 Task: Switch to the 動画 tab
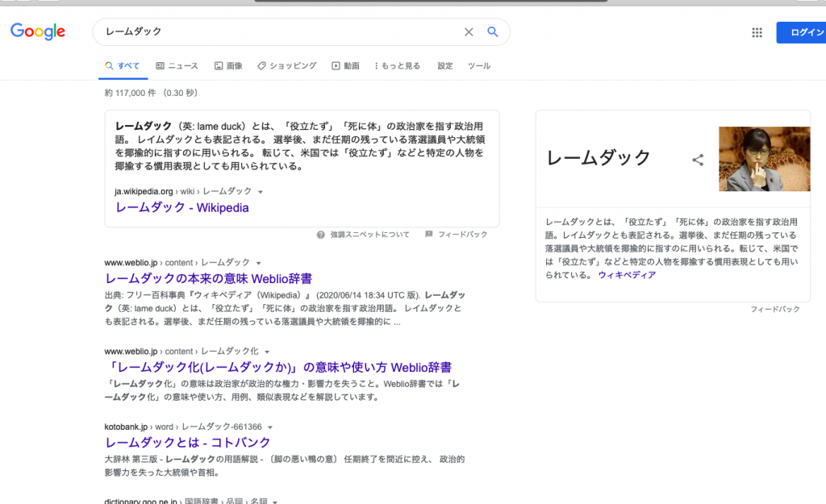pyautogui.click(x=345, y=66)
